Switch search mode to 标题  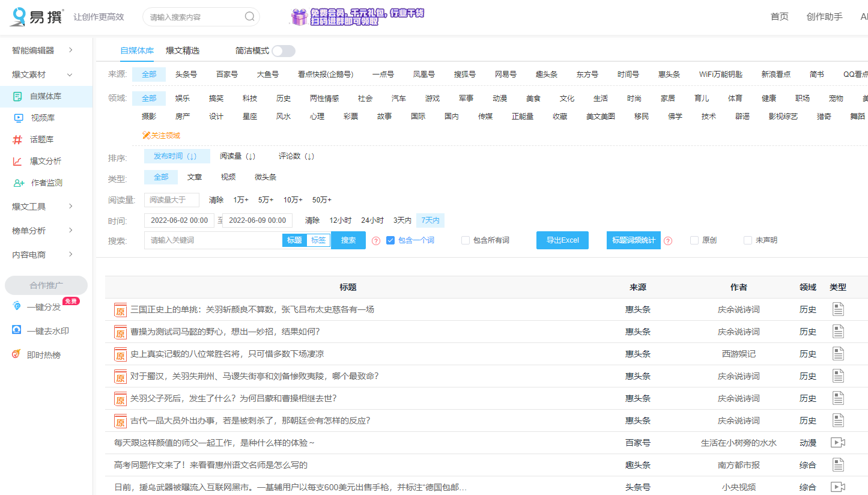[294, 240]
